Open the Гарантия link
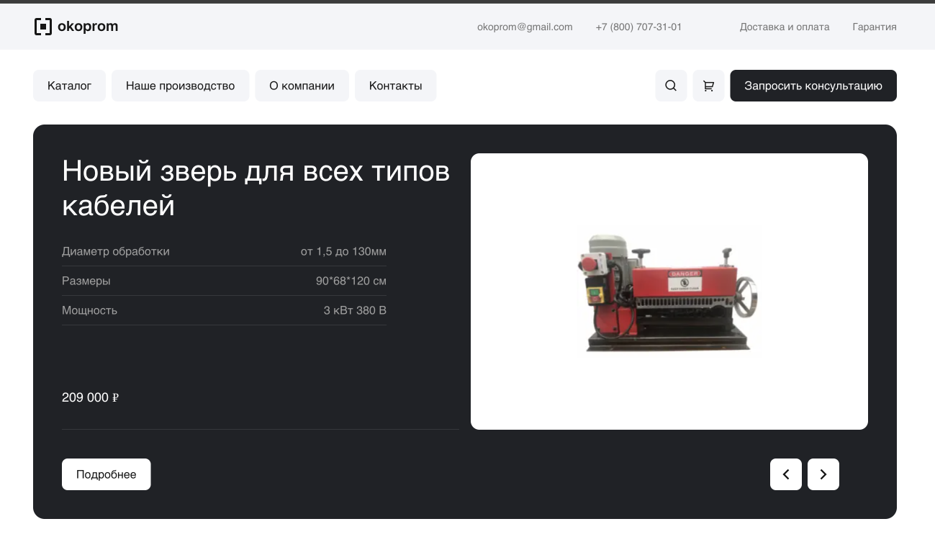 click(875, 27)
